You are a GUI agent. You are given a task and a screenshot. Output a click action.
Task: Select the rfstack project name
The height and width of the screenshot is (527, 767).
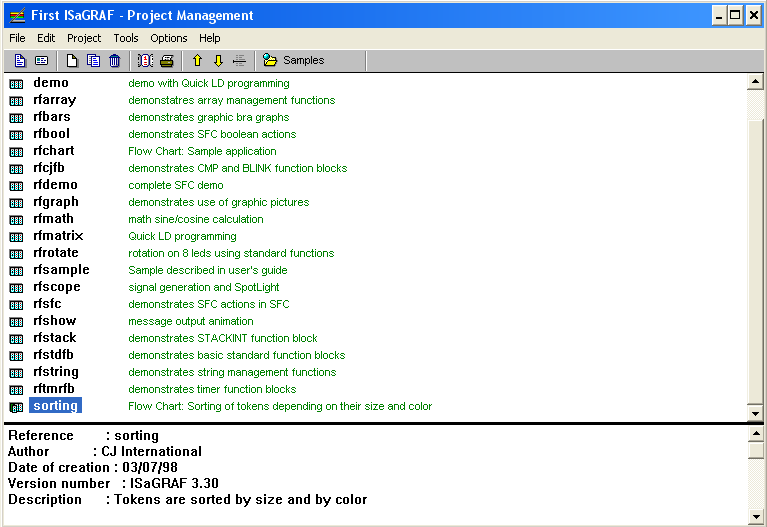click(55, 338)
